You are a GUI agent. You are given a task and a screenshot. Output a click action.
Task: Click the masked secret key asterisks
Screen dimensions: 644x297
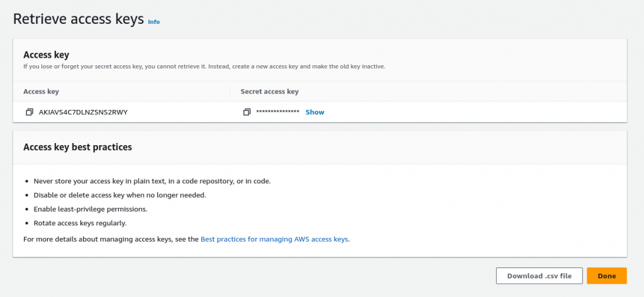277,112
